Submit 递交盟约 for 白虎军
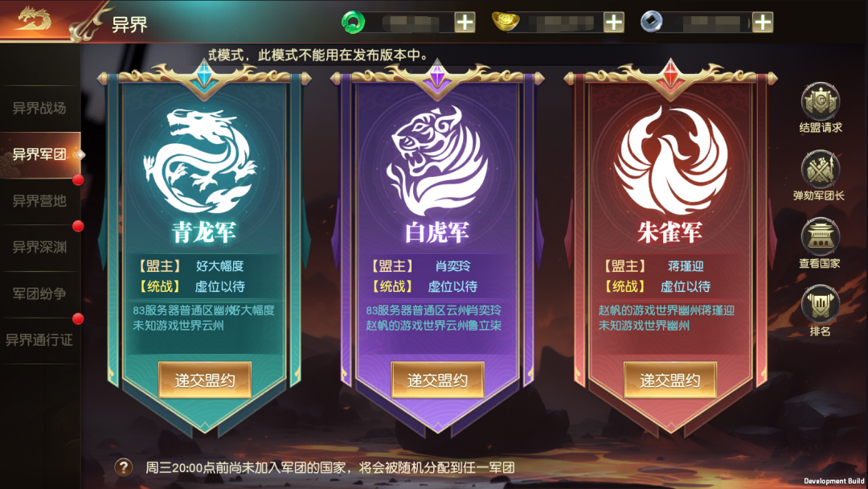The image size is (868, 489). [437, 380]
